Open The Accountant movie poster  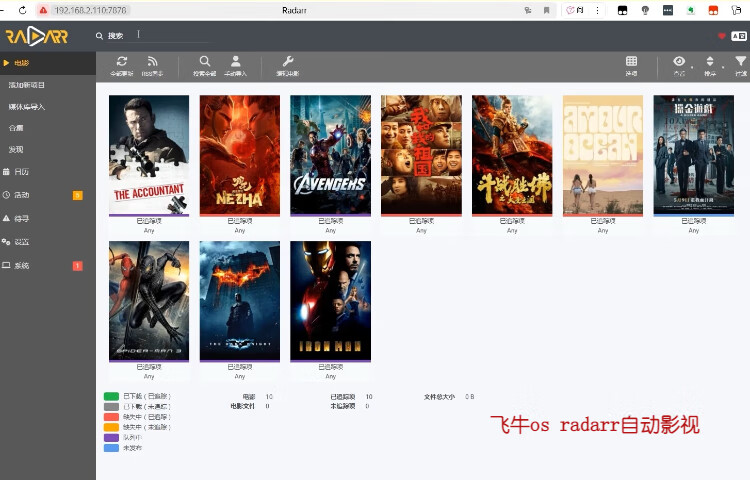click(148, 153)
